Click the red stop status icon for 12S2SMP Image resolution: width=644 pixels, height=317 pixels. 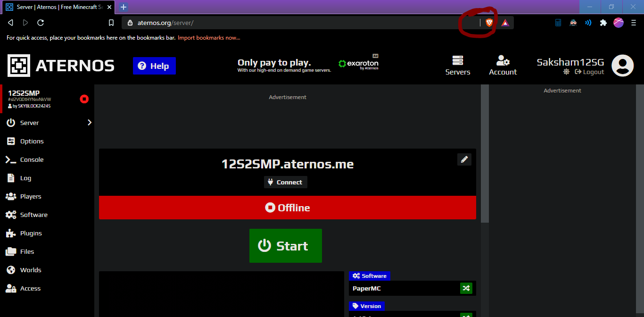click(84, 99)
